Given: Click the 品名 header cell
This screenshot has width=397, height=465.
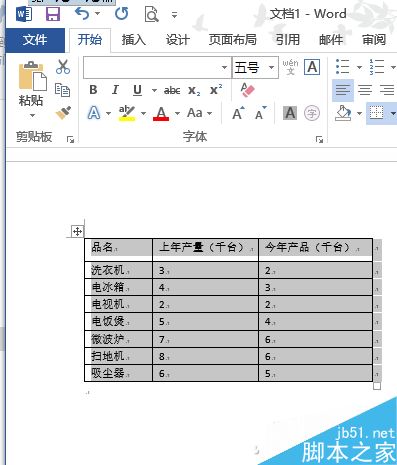Looking at the screenshot, I should coord(118,250).
